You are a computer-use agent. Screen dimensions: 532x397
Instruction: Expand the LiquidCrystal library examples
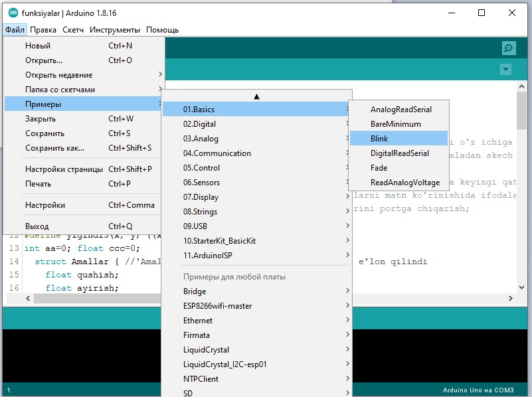tap(206, 350)
